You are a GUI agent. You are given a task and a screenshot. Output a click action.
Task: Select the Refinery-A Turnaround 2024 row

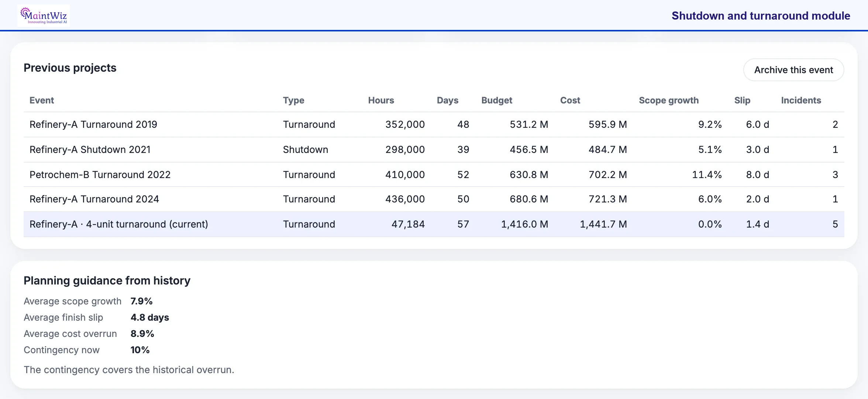[x=434, y=199]
